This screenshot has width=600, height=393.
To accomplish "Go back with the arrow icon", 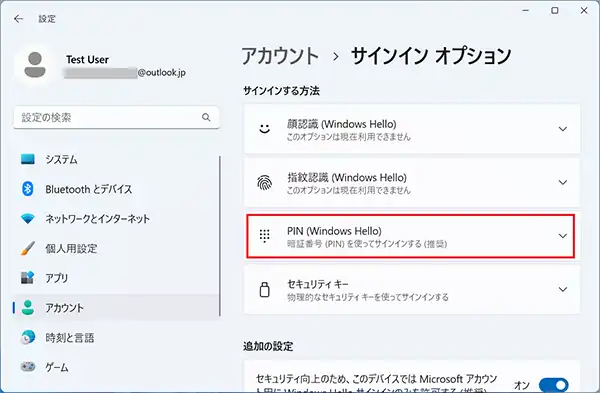I will (18, 19).
